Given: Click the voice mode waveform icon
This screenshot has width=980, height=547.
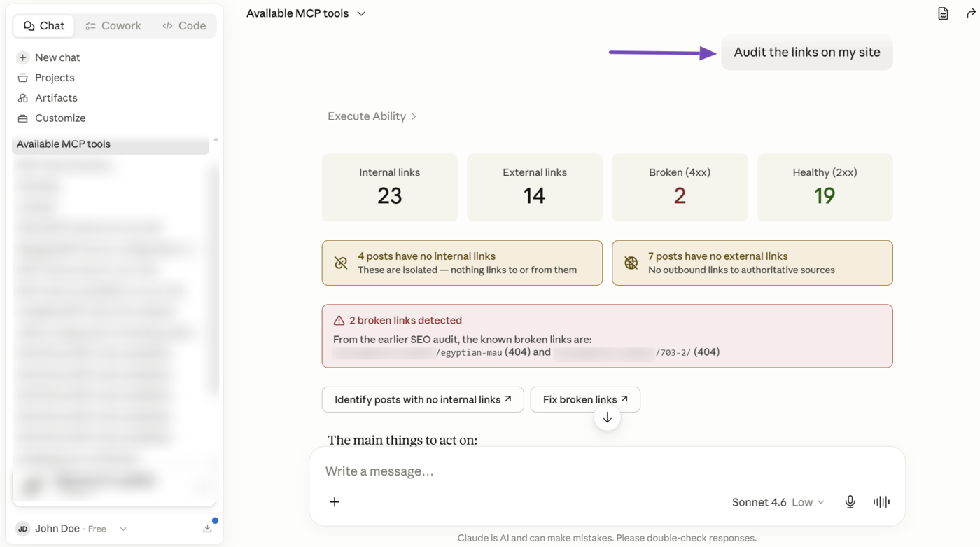Looking at the screenshot, I should pos(881,502).
